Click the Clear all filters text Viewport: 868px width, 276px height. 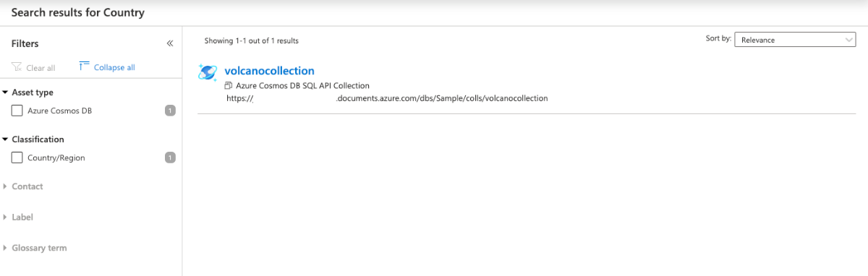click(x=41, y=68)
